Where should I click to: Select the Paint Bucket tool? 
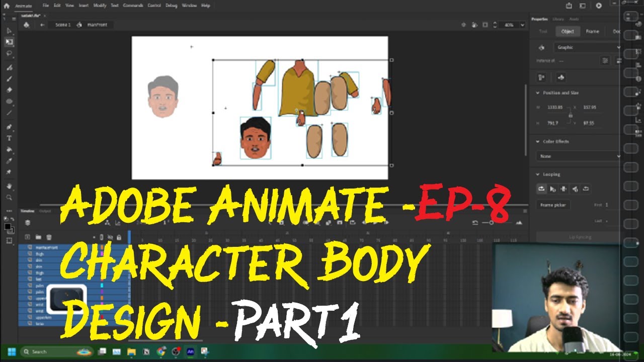click(9, 150)
